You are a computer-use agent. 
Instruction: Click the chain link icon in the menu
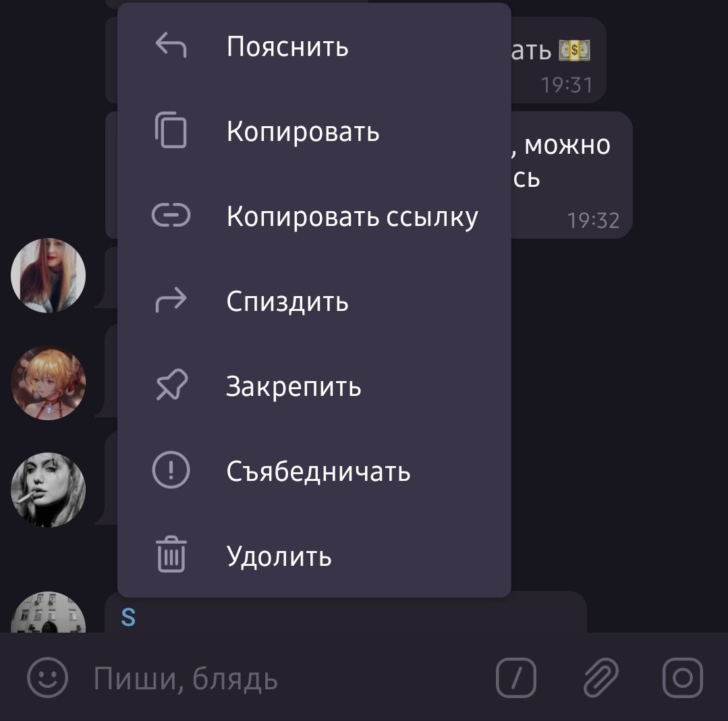click(171, 215)
